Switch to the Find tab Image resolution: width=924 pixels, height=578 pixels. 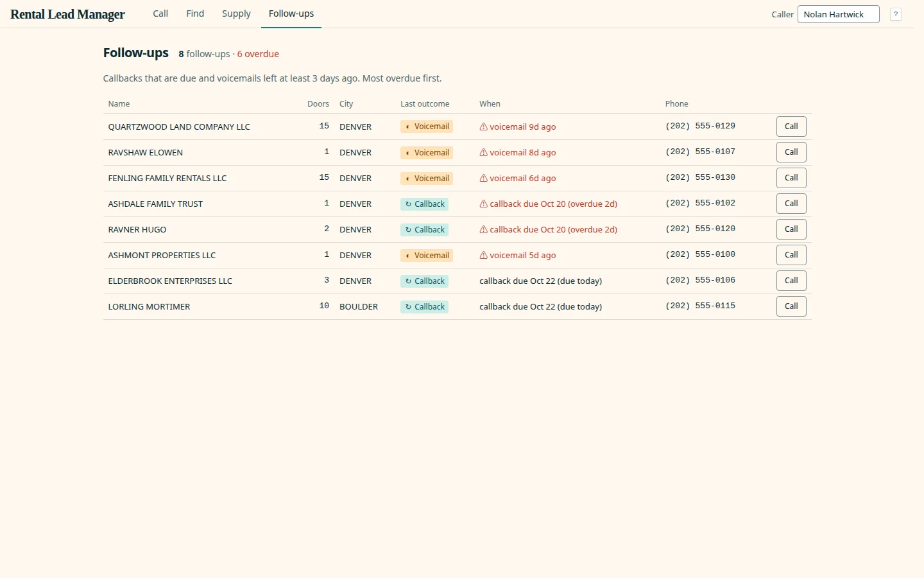click(195, 13)
